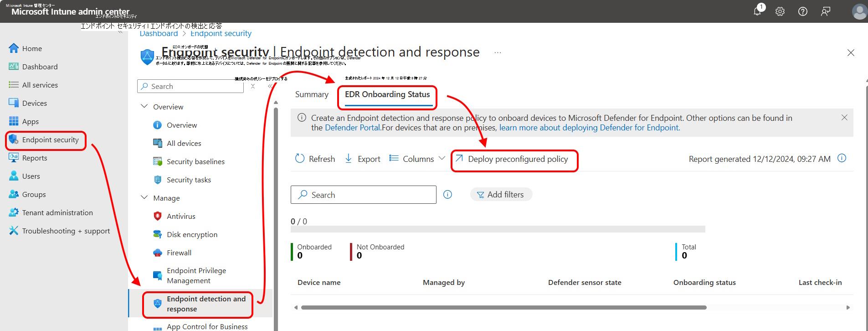This screenshot has width=868, height=331.
Task: Open the account avatar in header
Action: (x=859, y=12)
